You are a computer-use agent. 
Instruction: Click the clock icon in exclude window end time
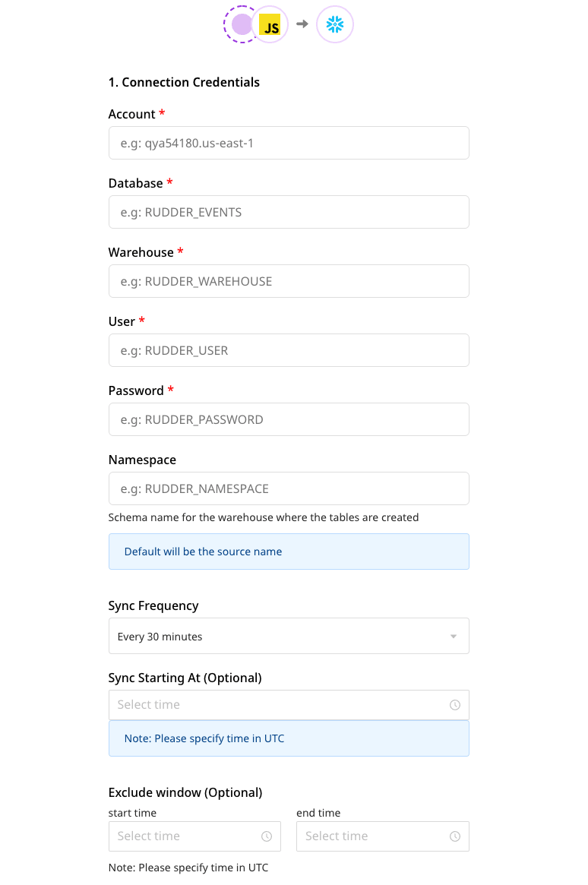pyautogui.click(x=455, y=836)
